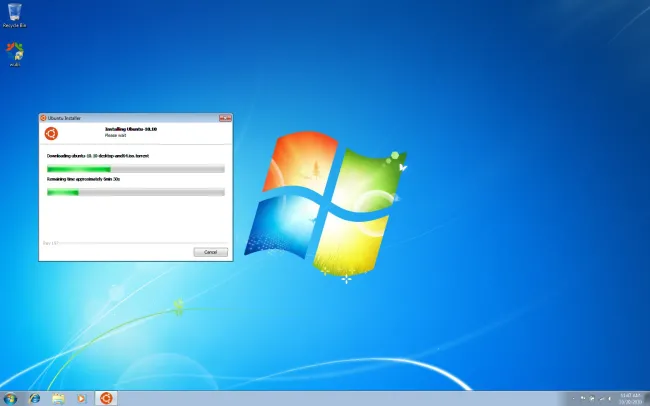Click the Ubuntu Installer taskbar button
Viewport: 650px width, 406px height.
coord(106,399)
